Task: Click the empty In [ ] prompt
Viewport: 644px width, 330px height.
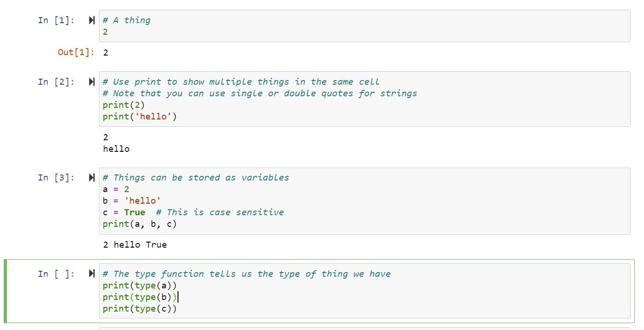Action: [56, 274]
